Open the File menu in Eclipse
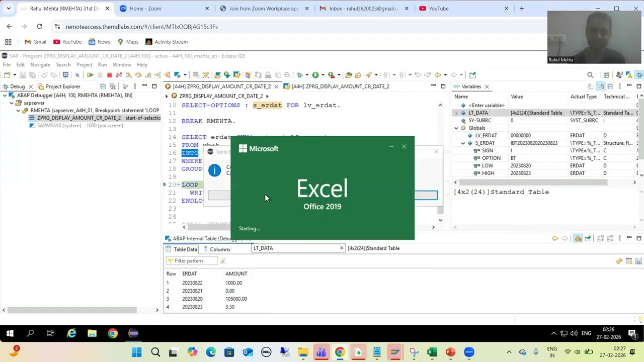644x362 pixels. click(7, 65)
